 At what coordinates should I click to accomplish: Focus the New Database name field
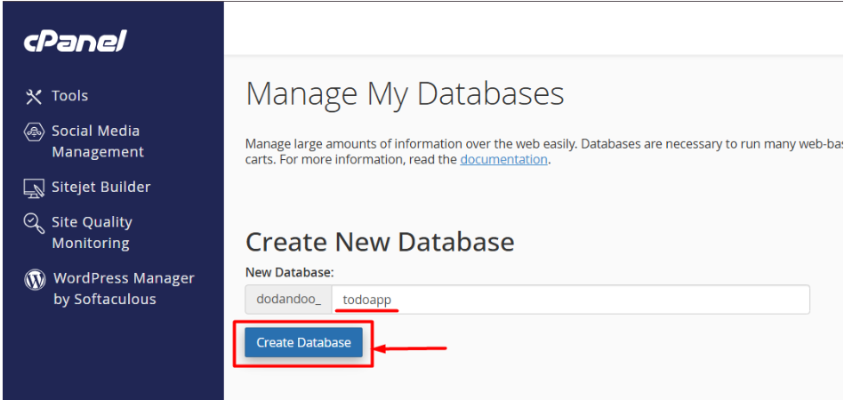(x=569, y=300)
